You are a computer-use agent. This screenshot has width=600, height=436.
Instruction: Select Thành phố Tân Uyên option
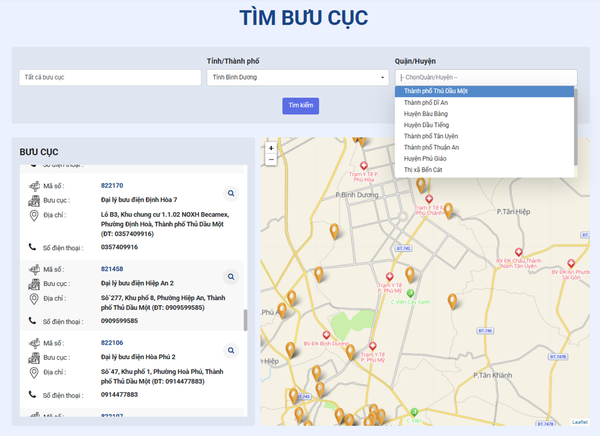point(484,136)
